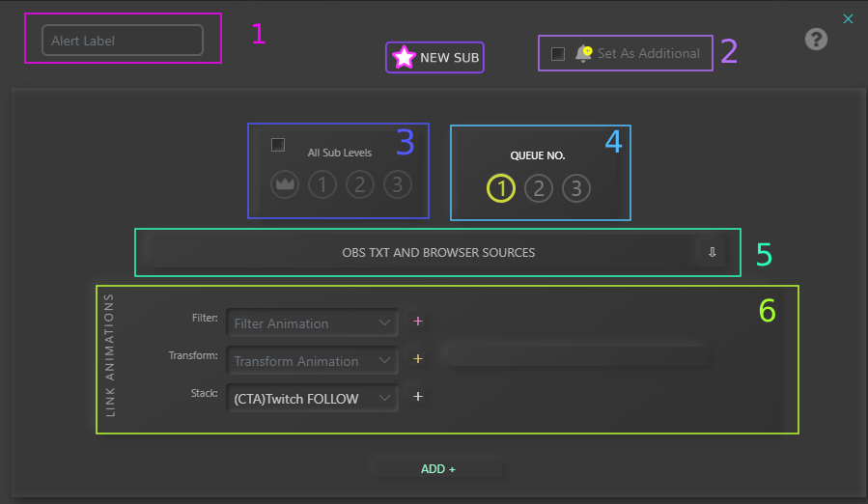Click the crown sub level icon
The width and height of the screenshot is (868, 504).
coord(284,184)
